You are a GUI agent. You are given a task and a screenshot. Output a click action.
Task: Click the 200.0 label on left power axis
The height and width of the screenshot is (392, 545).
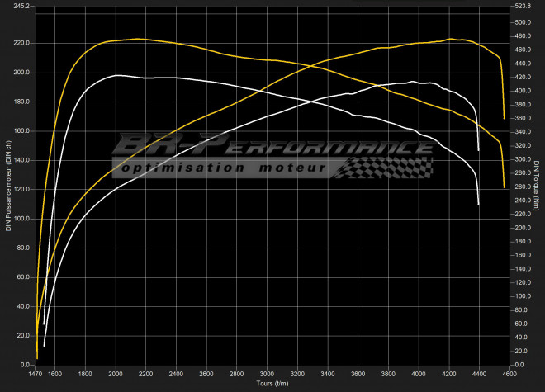(x=22, y=73)
